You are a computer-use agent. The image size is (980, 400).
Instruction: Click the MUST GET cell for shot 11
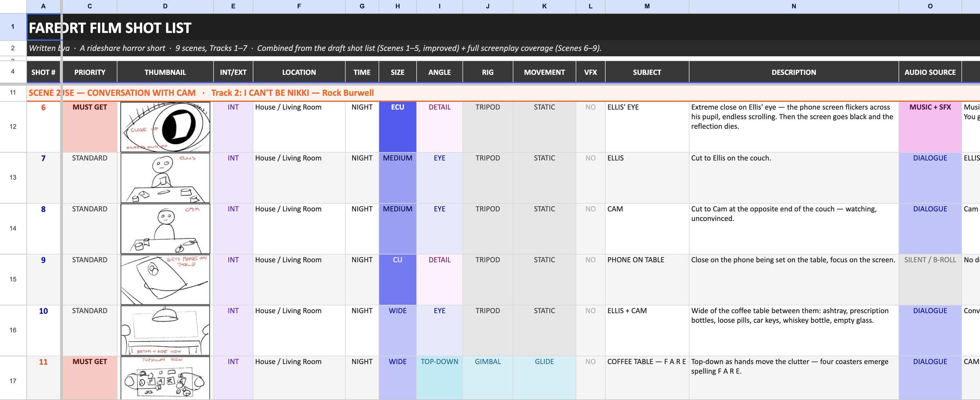[x=90, y=378]
